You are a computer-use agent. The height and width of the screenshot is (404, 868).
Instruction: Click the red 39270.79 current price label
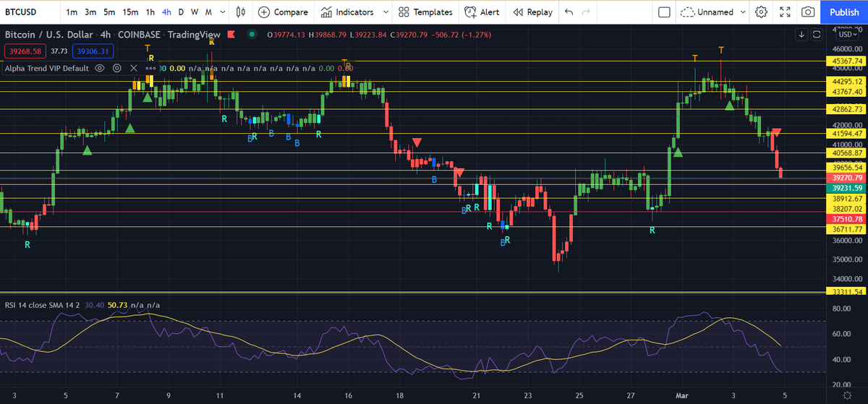pos(848,178)
